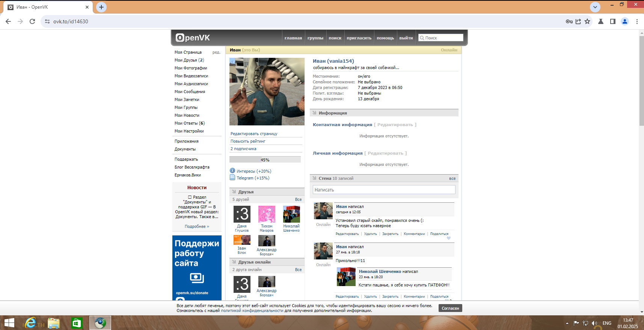Click the Согласен cookie button
Image resolution: width=644 pixels, height=330 pixels.
(450, 308)
